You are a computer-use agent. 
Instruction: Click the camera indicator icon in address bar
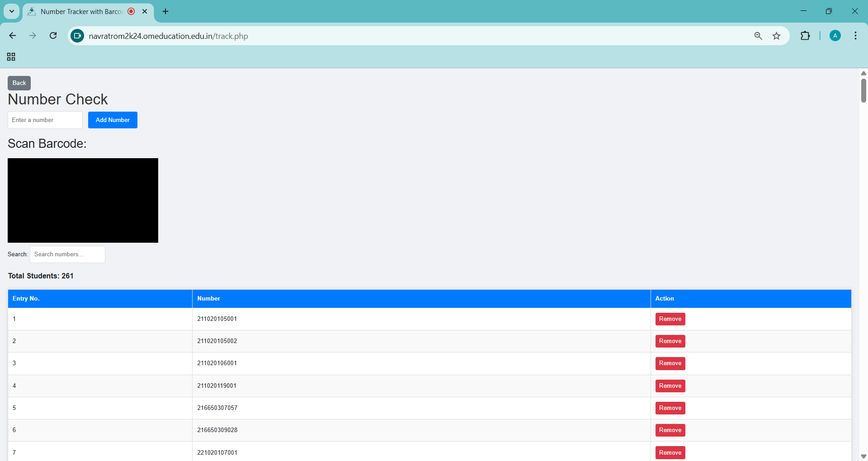77,36
